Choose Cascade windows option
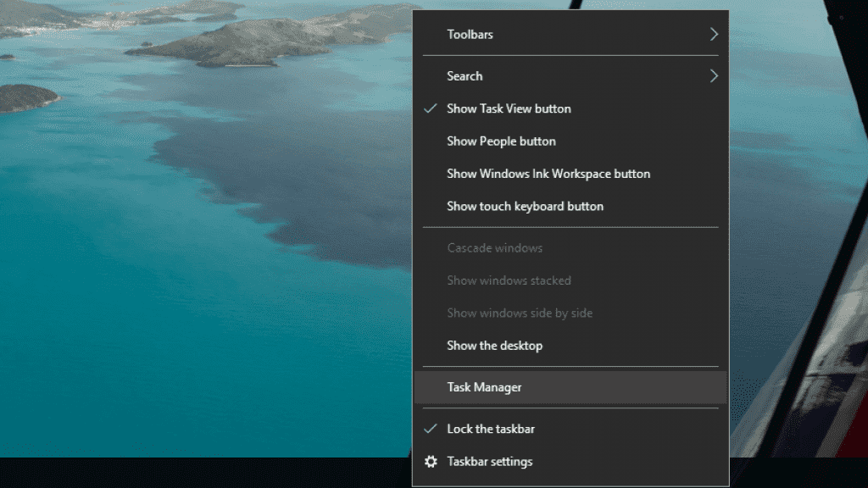This screenshot has width=868, height=488. (x=494, y=248)
